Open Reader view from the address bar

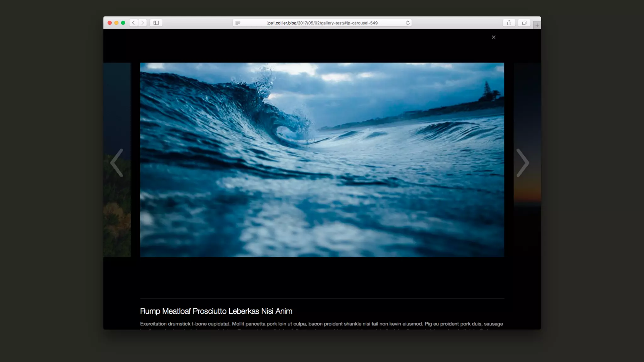[238, 23]
